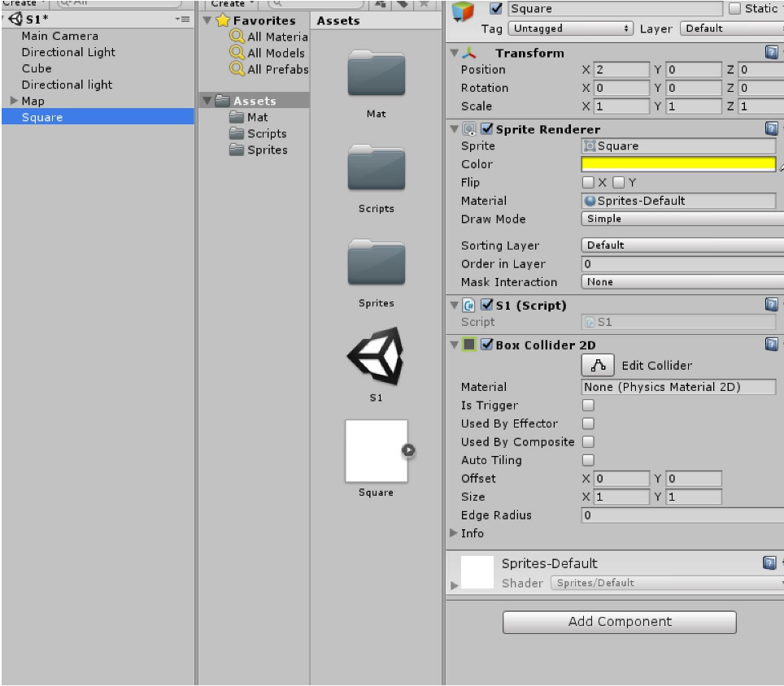Image resolution: width=784 pixels, height=686 pixels.
Task: Click the Box Collider 2D green icon
Action: [469, 345]
